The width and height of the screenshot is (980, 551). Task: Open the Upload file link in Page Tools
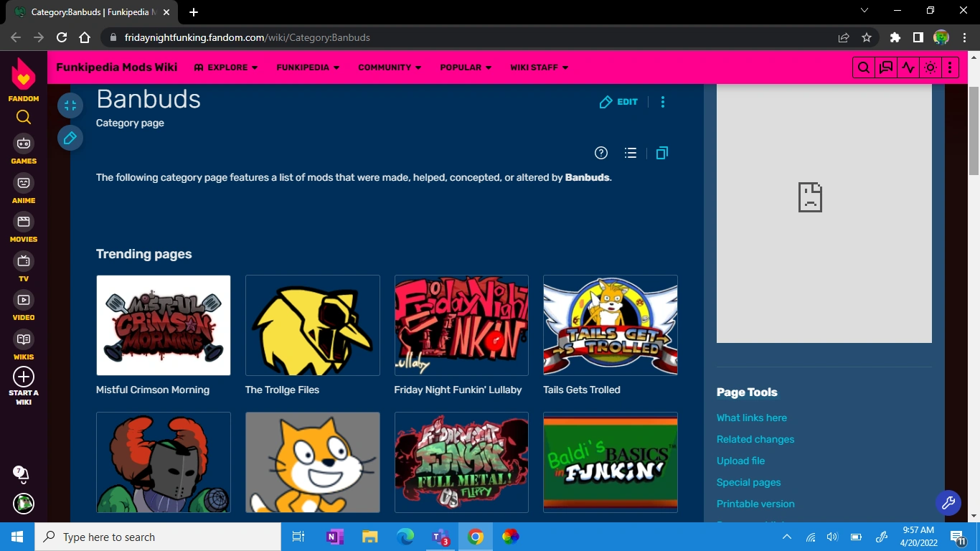coord(740,461)
